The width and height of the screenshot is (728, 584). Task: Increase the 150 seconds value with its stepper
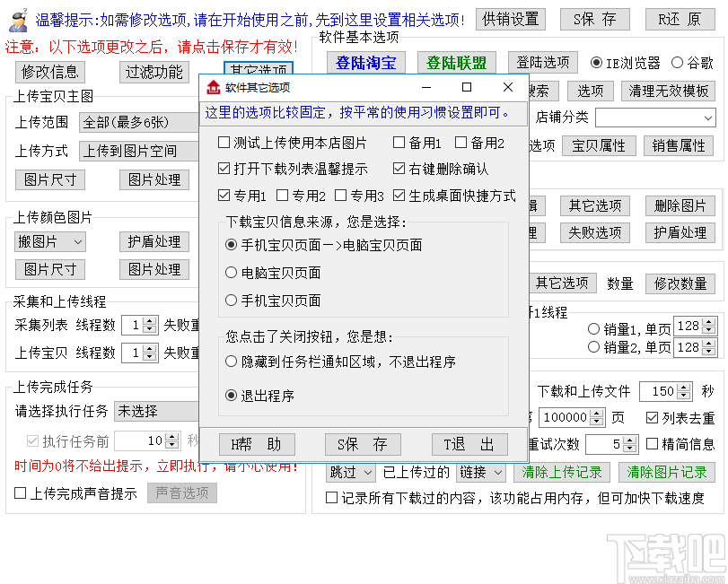[682, 387]
